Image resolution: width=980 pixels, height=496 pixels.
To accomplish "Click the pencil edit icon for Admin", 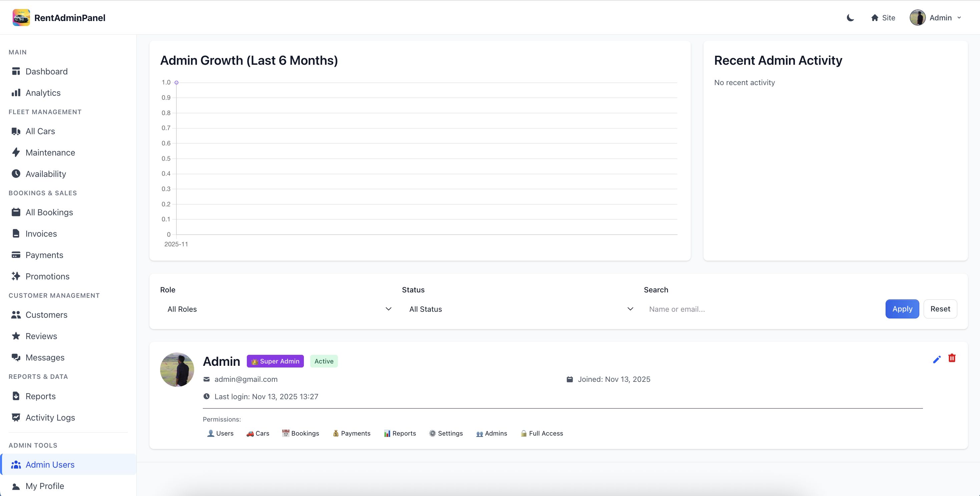I will click(937, 359).
